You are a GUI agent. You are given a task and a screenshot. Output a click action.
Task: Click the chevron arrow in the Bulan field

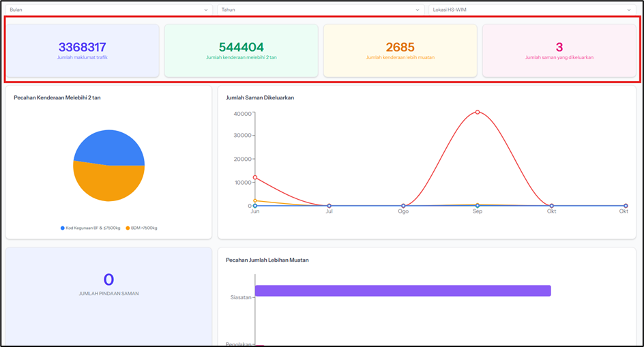[x=206, y=10]
